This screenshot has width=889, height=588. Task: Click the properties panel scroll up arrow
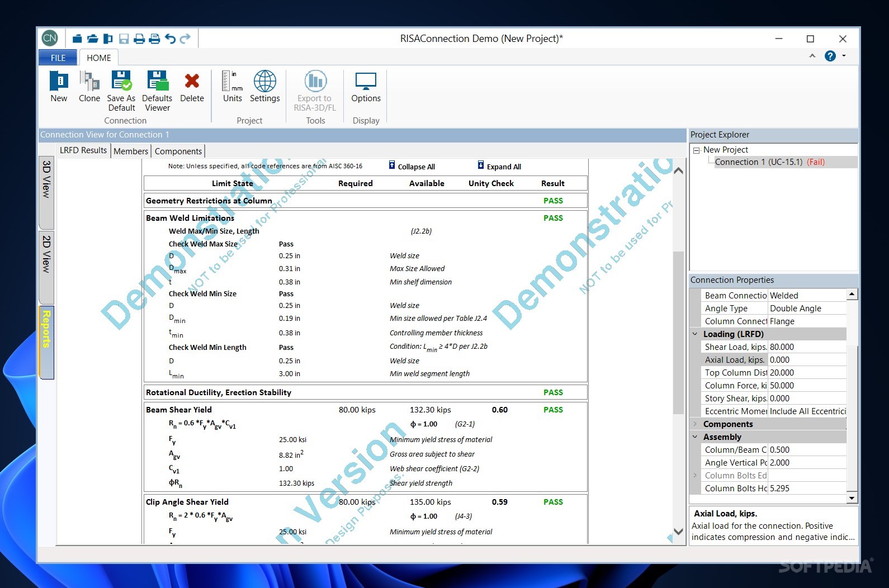pyautogui.click(x=852, y=294)
